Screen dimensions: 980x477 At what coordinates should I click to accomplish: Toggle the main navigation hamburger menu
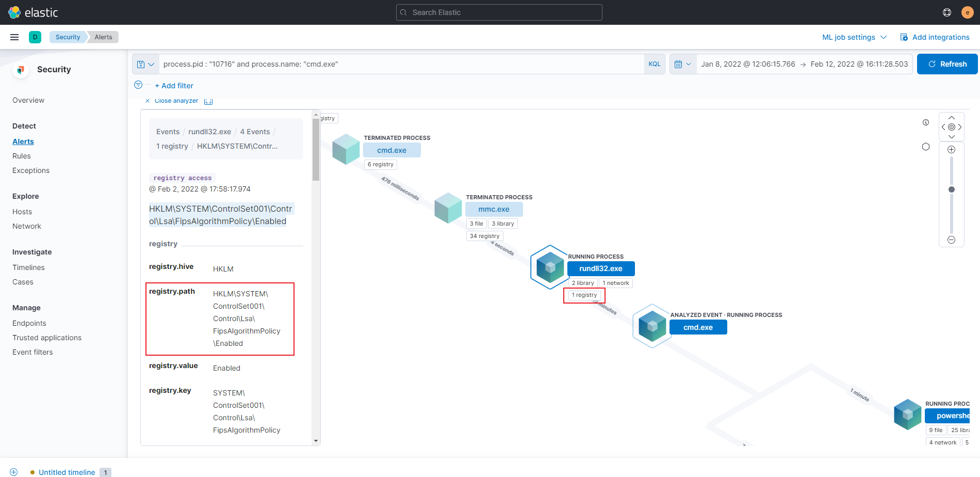click(14, 37)
